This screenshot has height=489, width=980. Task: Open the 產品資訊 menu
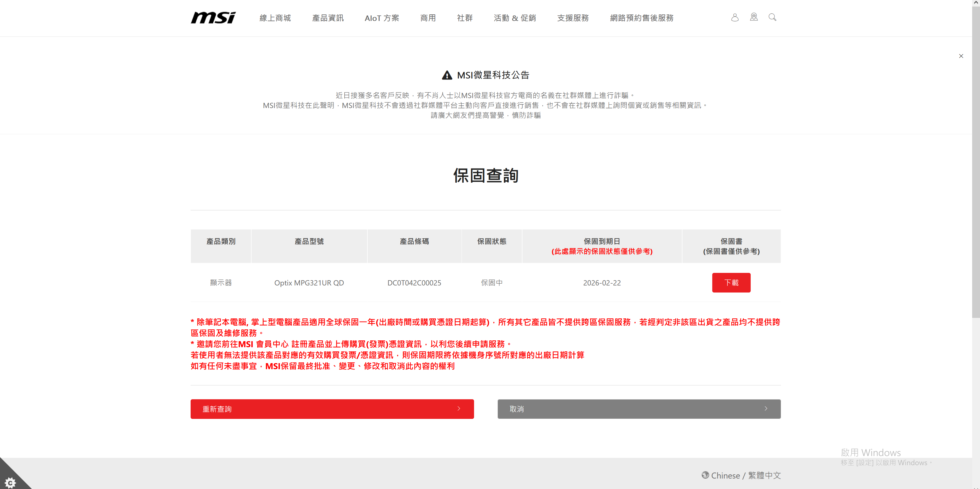[328, 18]
